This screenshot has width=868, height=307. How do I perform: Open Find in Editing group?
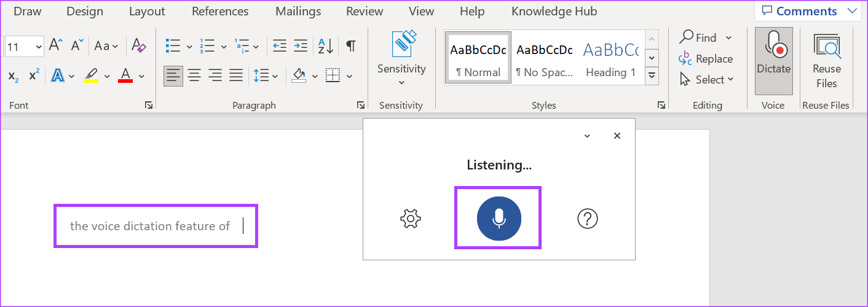[698, 37]
